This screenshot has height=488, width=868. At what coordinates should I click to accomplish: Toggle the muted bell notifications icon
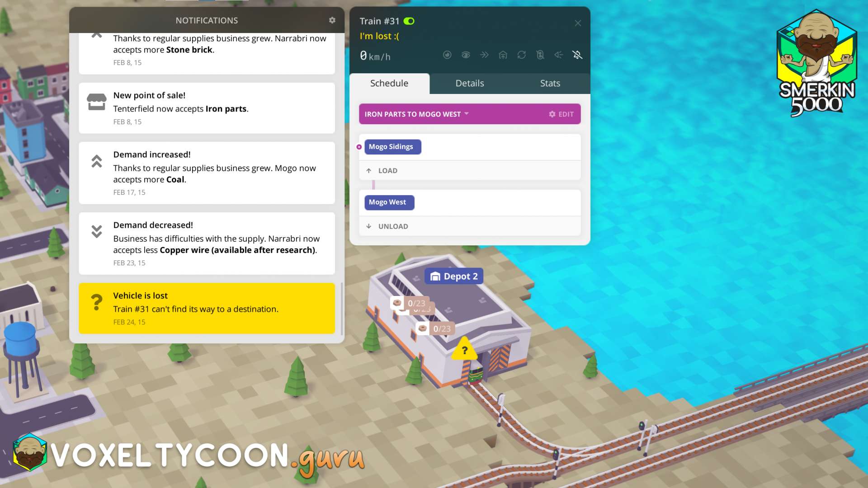[x=577, y=55]
